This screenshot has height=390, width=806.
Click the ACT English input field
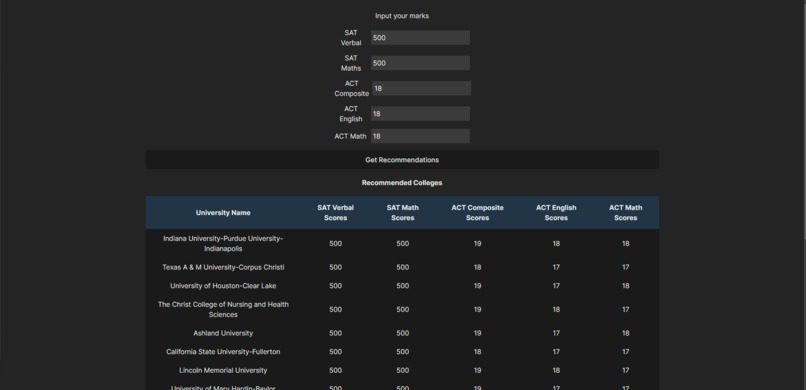click(x=420, y=114)
